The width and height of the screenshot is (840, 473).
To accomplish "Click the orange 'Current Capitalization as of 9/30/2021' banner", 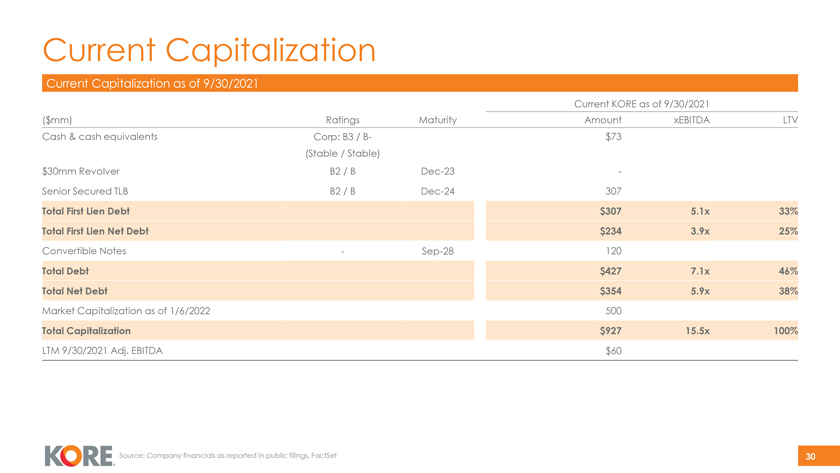I will (420, 83).
